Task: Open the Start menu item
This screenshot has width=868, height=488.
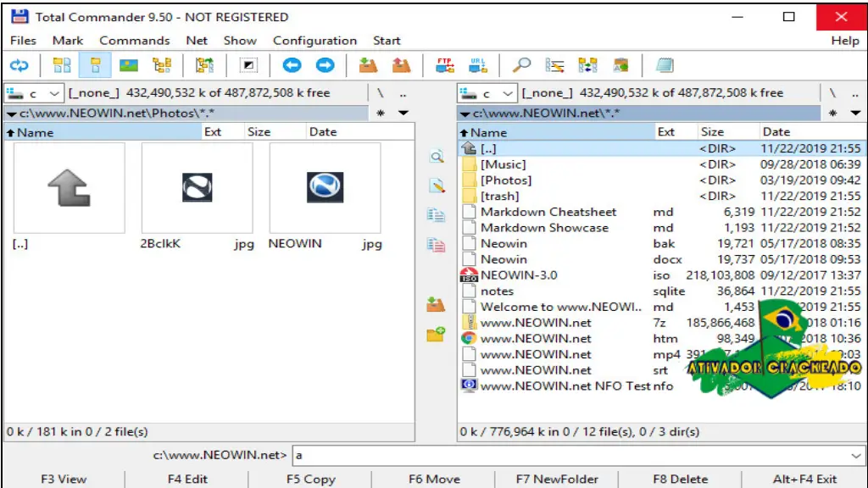Action: point(387,41)
